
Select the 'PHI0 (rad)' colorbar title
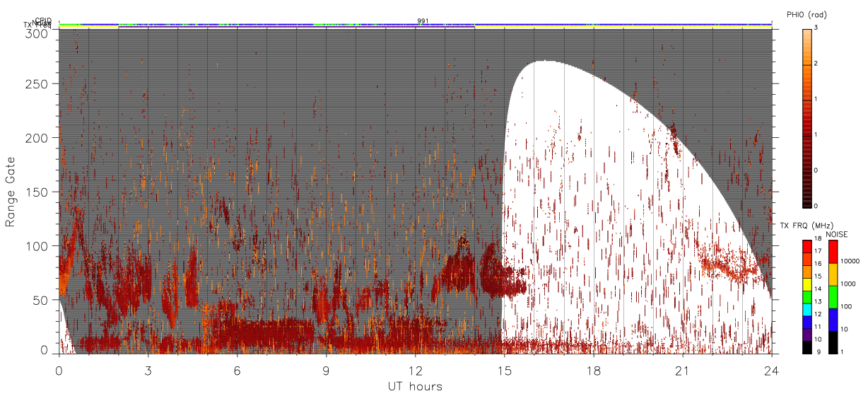[x=807, y=14]
